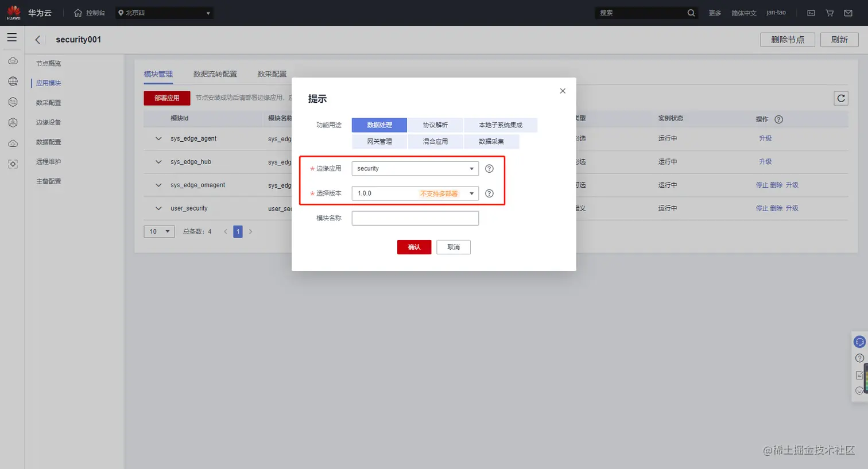Open the jan-tao account menu
868x469 pixels.
pyautogui.click(x=776, y=13)
